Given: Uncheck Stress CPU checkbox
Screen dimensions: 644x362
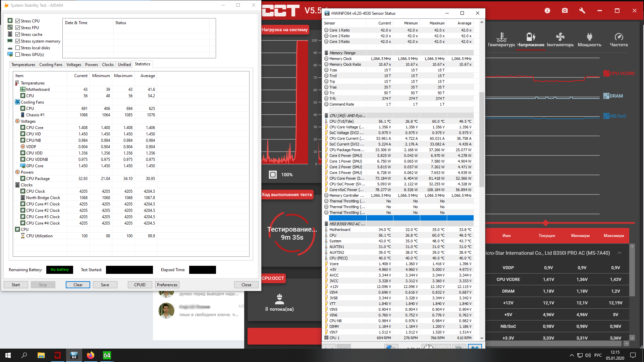Looking at the screenshot, I should (18, 21).
